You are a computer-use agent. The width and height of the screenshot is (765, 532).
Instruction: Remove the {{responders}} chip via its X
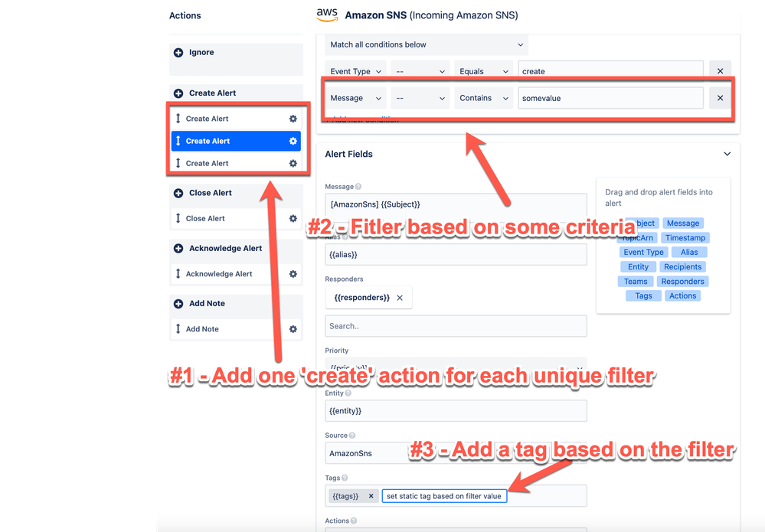click(400, 298)
